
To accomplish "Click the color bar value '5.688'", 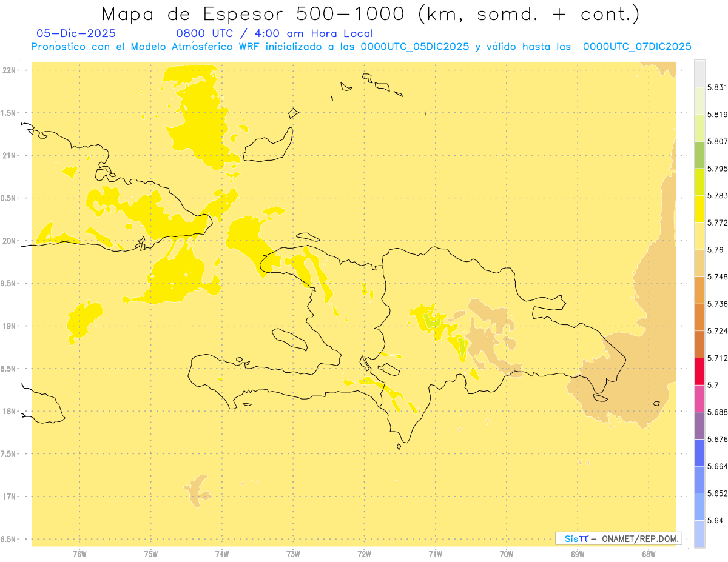I will coord(717,412).
